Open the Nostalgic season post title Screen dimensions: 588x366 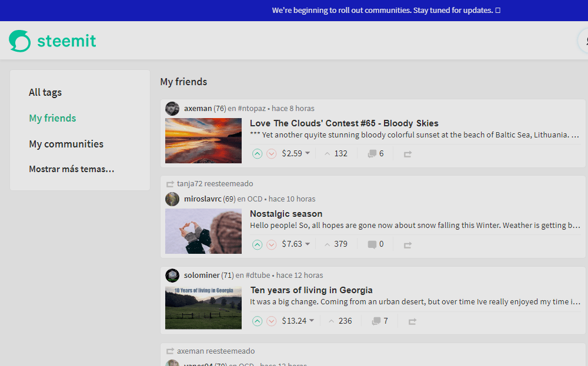click(286, 214)
